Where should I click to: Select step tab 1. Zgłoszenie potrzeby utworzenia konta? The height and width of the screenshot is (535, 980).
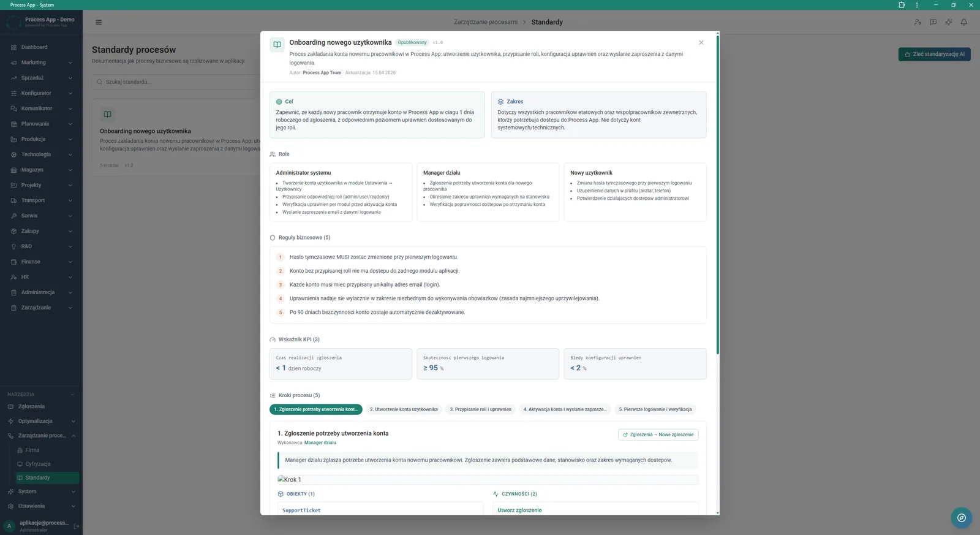point(316,409)
